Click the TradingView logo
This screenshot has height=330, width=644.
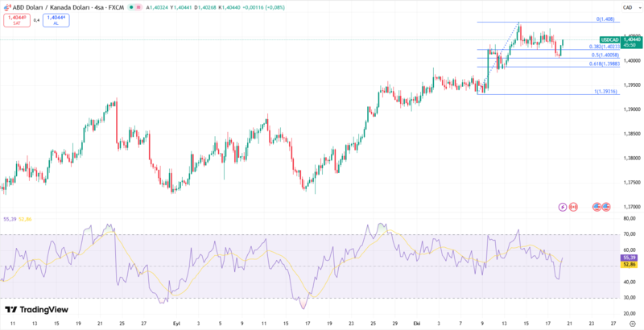point(36,310)
